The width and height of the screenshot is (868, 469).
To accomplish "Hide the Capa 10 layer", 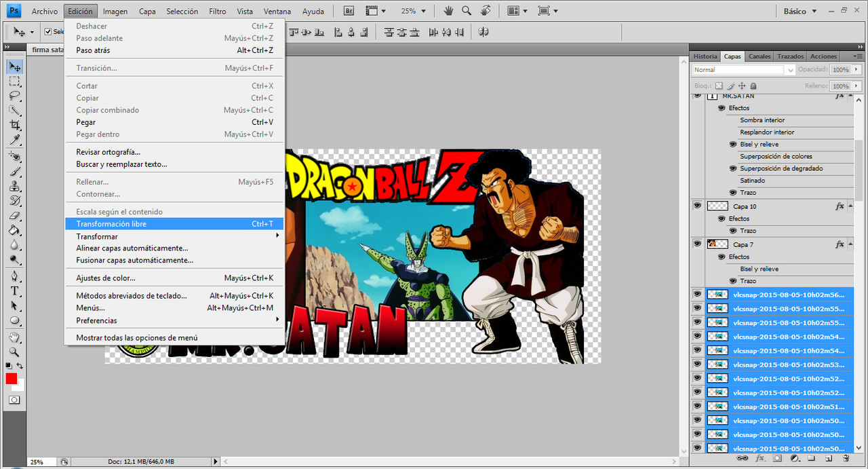I will [697, 206].
